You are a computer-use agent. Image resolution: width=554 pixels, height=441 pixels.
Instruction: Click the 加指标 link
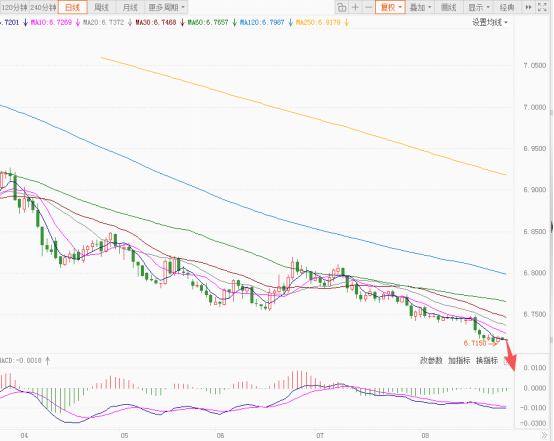(459, 360)
